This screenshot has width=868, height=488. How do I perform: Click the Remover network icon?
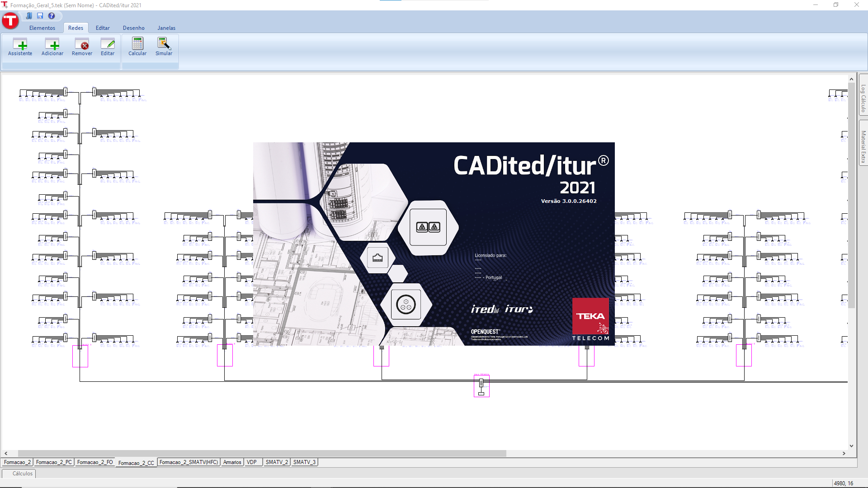click(82, 47)
